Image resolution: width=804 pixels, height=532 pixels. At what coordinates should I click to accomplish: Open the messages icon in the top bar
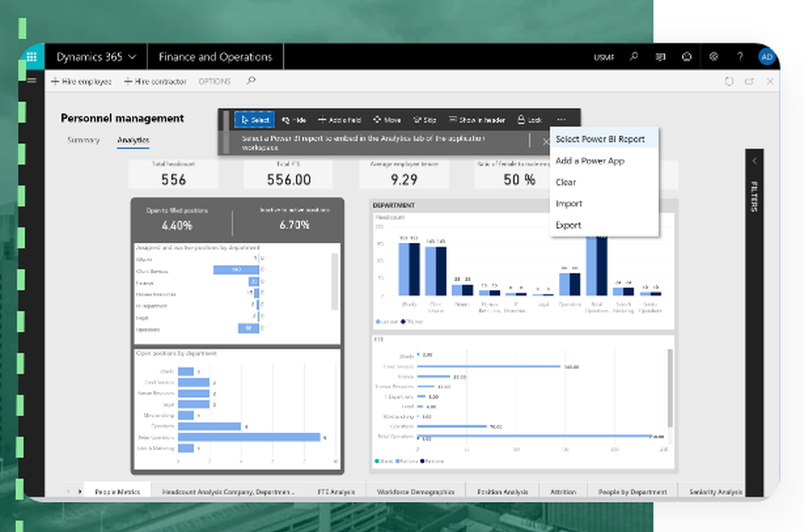coord(660,57)
